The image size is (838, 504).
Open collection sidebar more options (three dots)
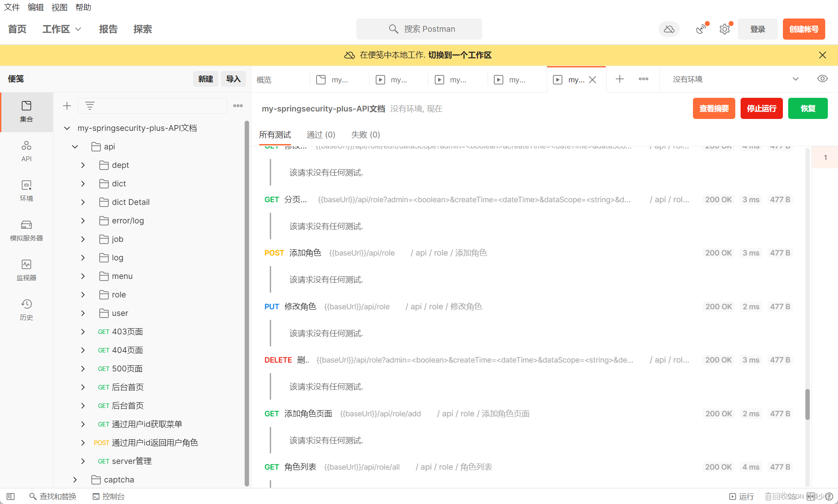click(238, 106)
